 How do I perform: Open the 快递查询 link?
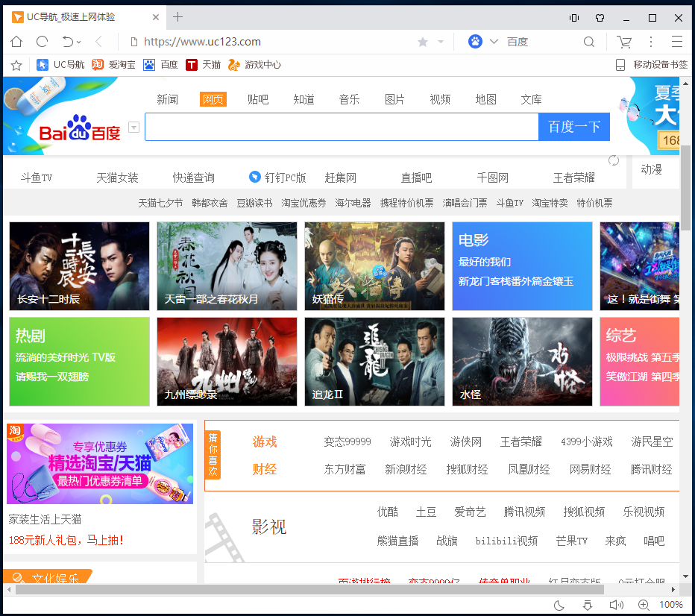(194, 177)
